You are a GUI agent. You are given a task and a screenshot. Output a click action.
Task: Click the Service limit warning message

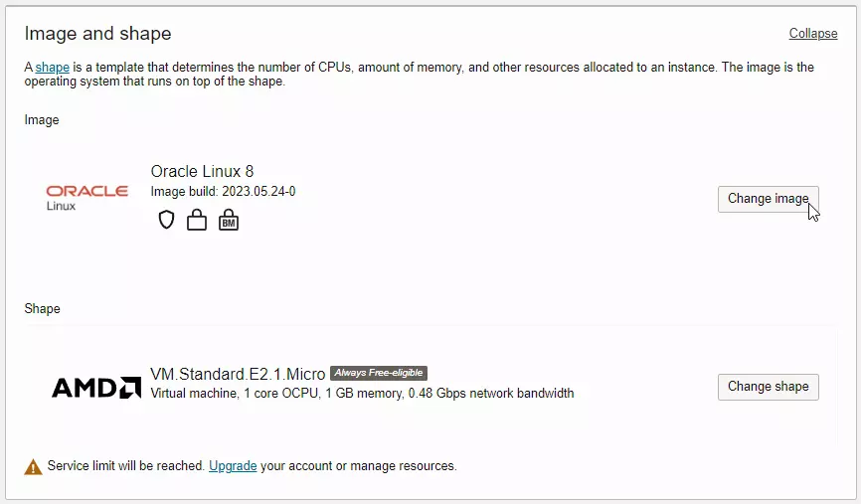click(126, 465)
